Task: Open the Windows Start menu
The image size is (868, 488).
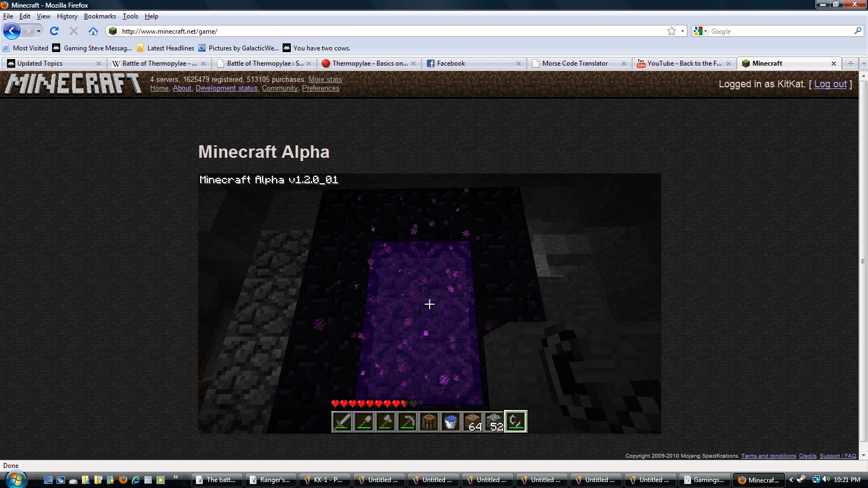Action: tap(16, 480)
